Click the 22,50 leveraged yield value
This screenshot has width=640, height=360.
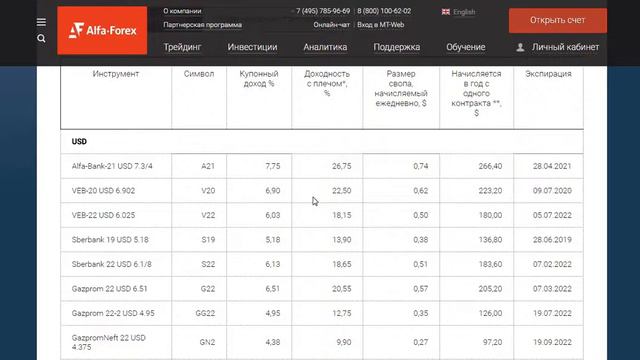[342, 191]
